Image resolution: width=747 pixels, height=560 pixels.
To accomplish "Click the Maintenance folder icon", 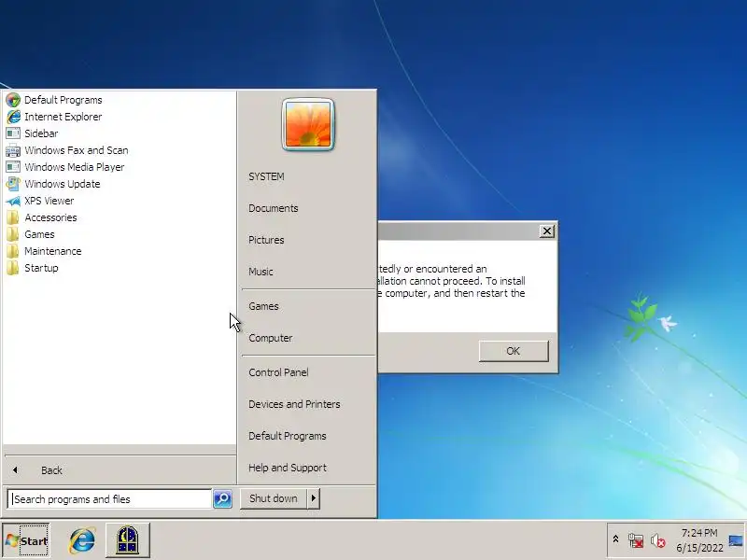I will tap(13, 251).
